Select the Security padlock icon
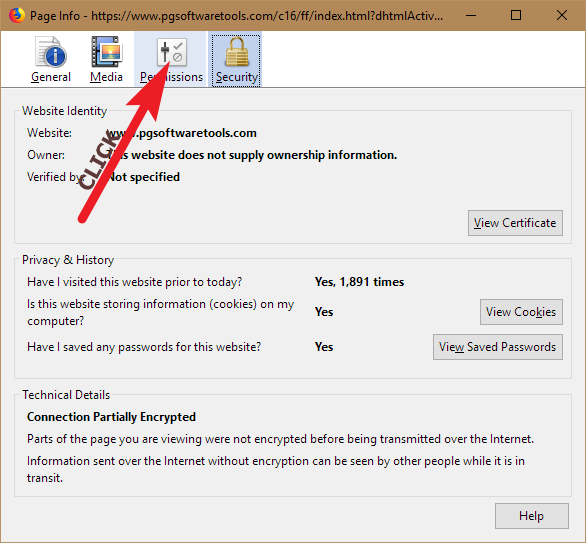Image resolution: width=586 pixels, height=543 pixels. (x=237, y=52)
